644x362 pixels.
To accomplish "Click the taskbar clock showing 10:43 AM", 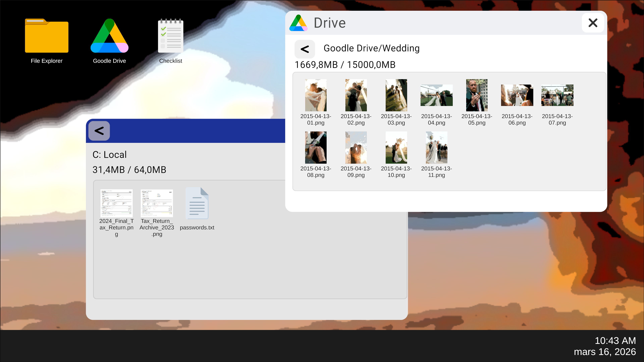I will (x=615, y=341).
